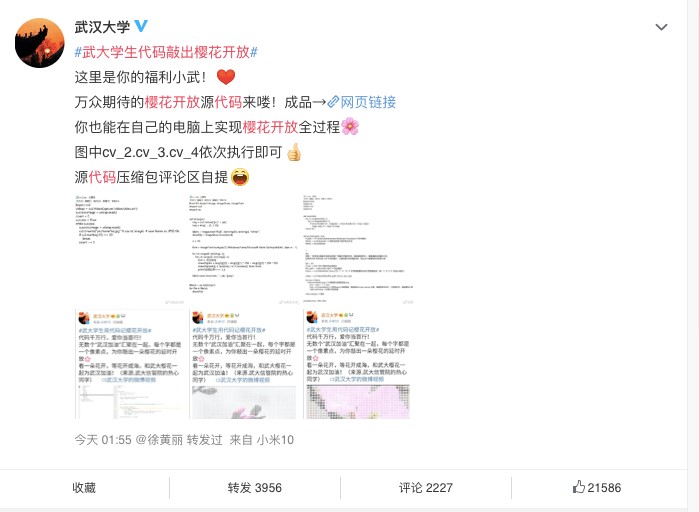699x512 pixels.
Task: Click the chain link icon before 网页链接
Action: click(x=333, y=102)
